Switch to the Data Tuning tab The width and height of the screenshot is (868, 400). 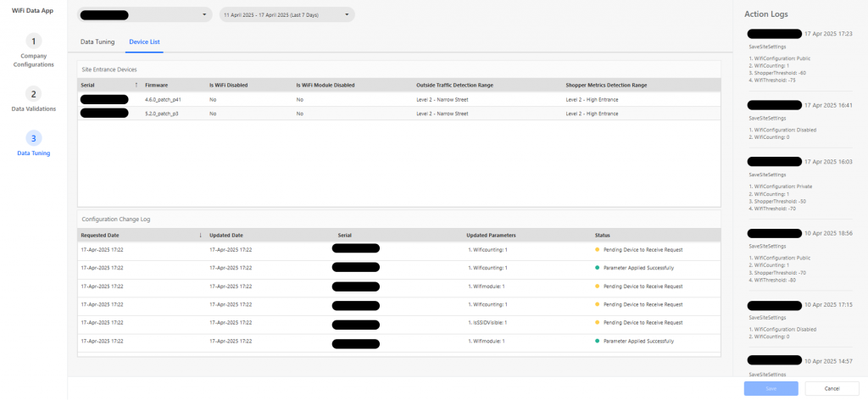tap(97, 41)
